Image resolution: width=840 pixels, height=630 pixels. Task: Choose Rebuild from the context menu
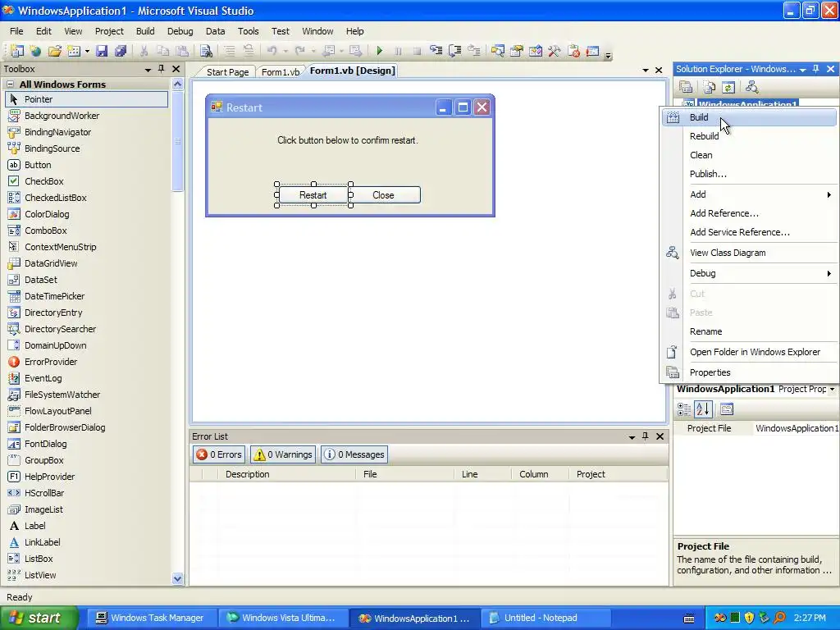click(749, 136)
